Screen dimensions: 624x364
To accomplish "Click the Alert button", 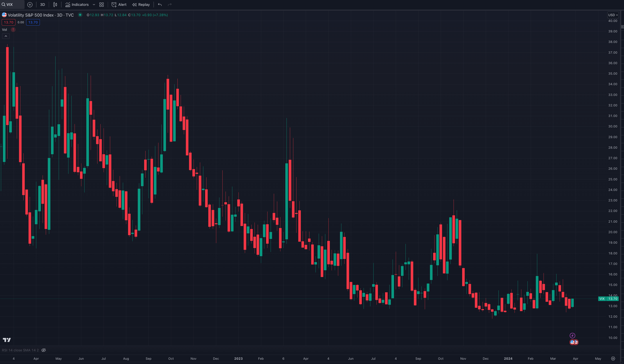I will pyautogui.click(x=119, y=5).
